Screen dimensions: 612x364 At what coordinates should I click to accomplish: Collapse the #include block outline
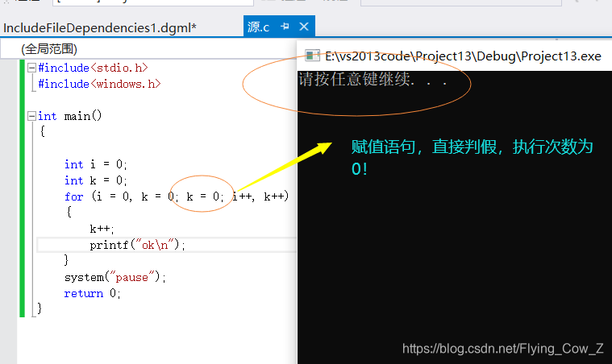[x=32, y=68]
